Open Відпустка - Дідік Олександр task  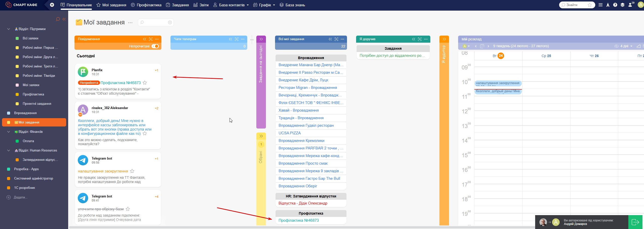click(303, 203)
